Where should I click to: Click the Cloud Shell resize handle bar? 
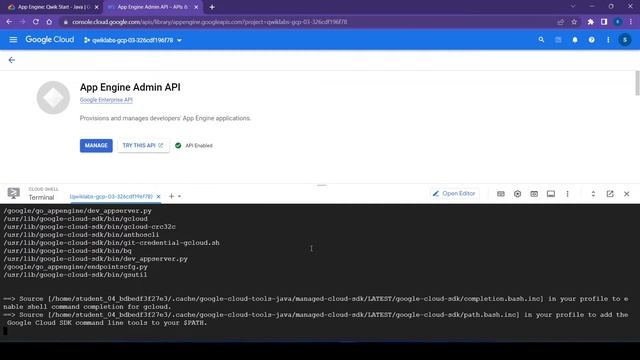pos(322,185)
